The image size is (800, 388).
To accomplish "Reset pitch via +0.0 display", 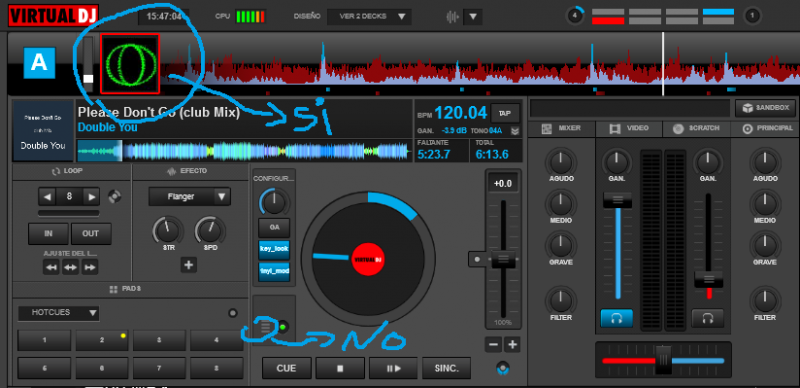I will [503, 184].
